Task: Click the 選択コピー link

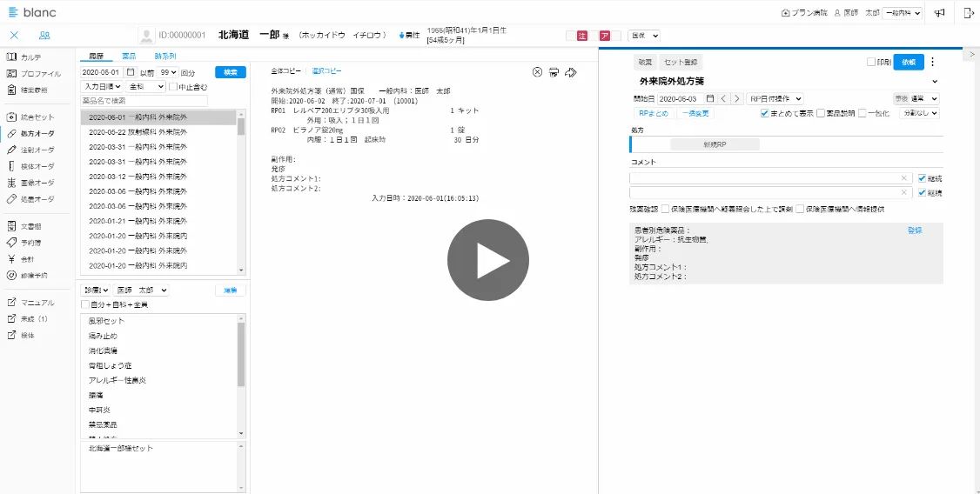Action: pos(327,71)
